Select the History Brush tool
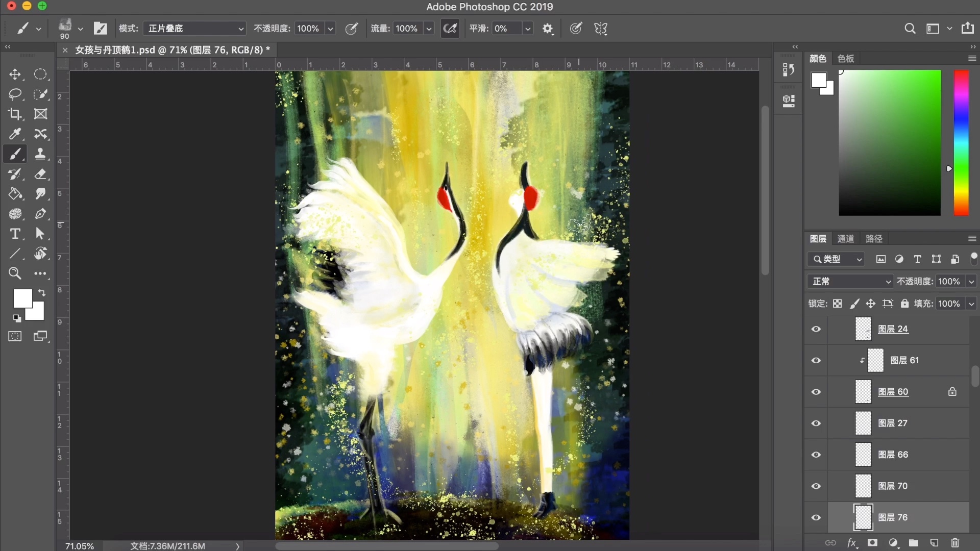The height and width of the screenshot is (551, 980). (x=15, y=174)
